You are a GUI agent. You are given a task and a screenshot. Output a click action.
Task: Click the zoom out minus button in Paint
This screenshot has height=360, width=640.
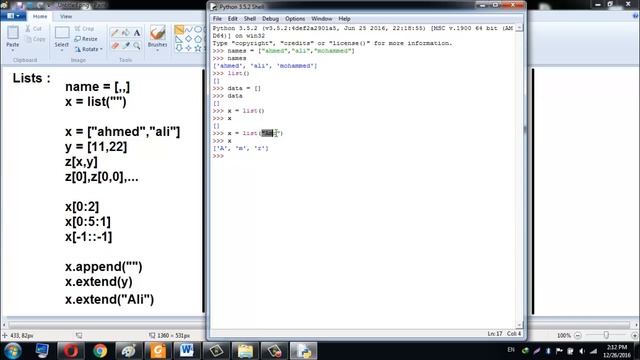[578, 335]
